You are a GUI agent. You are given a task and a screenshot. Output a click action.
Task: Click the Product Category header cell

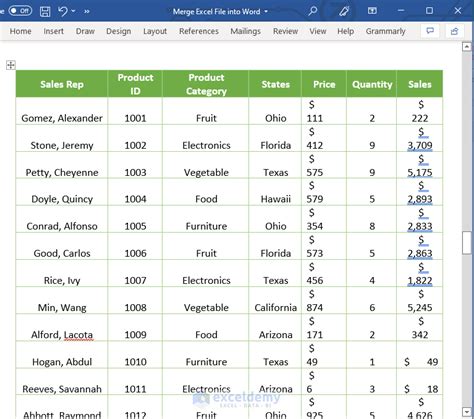(206, 84)
